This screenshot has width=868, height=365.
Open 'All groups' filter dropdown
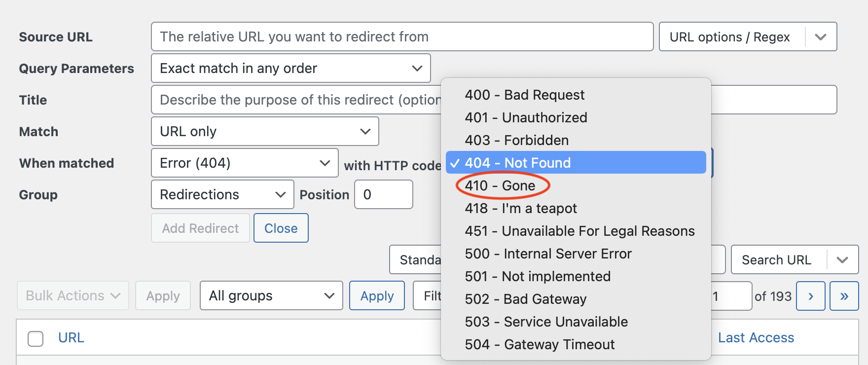point(271,296)
